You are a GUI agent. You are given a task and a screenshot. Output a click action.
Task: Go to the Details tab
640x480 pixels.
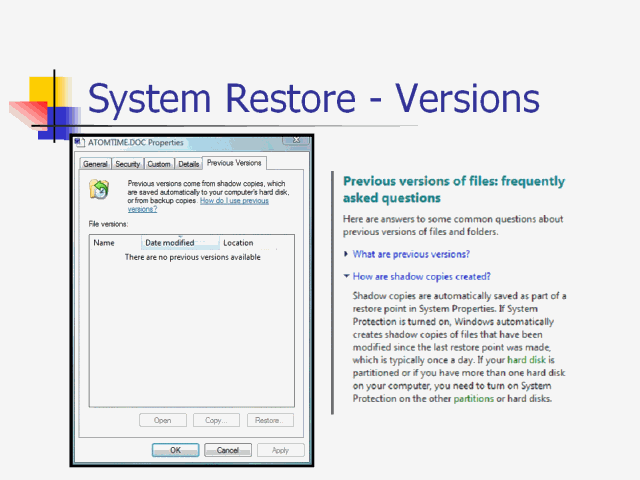[189, 163]
